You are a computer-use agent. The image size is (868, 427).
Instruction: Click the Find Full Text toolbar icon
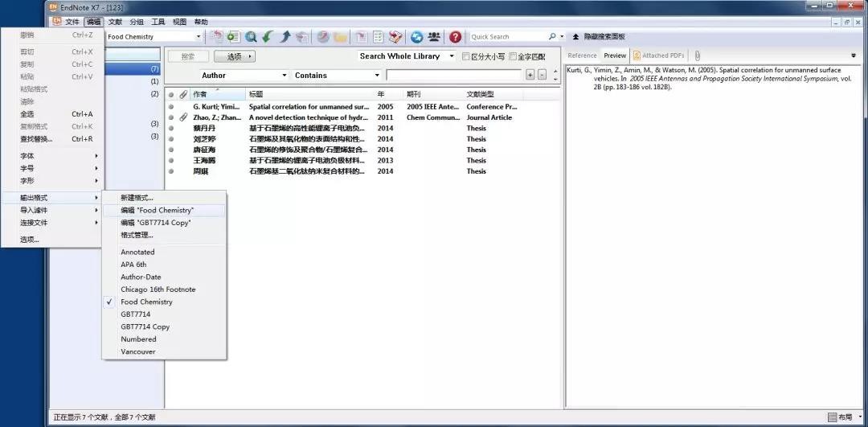coord(301,36)
